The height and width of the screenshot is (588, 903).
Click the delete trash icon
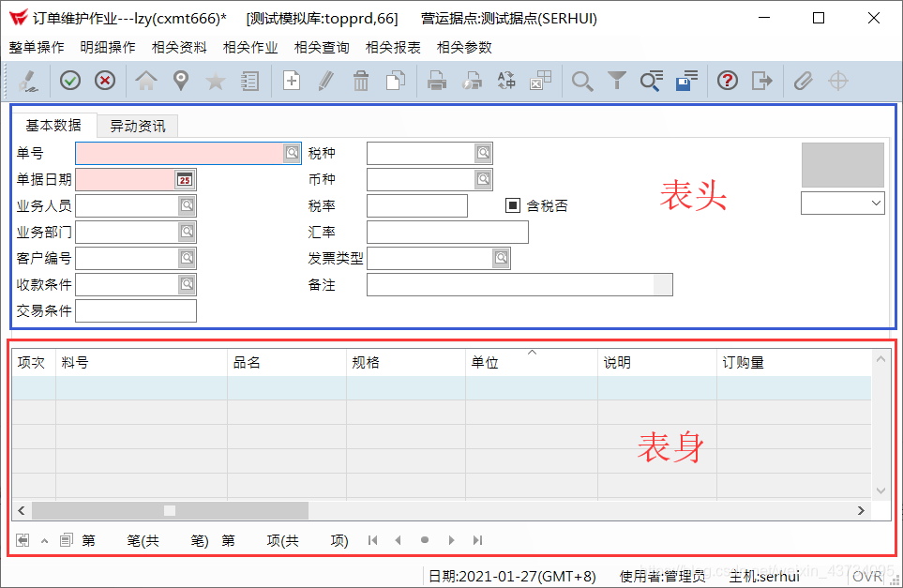point(361,81)
